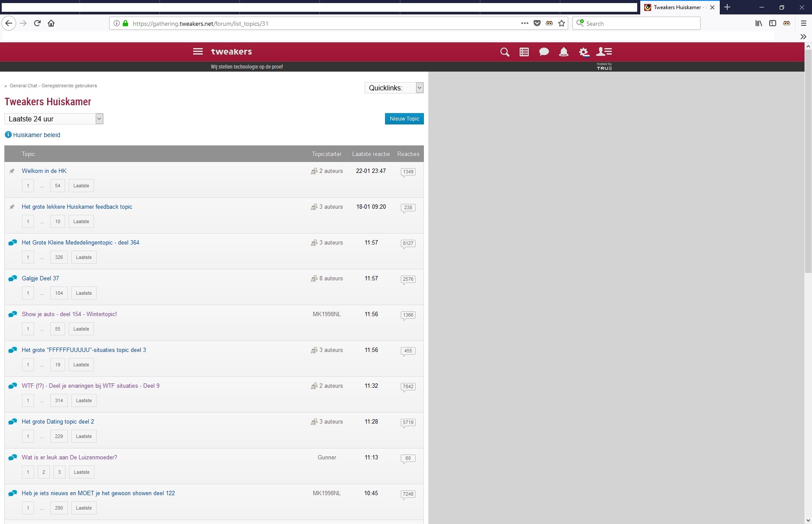Viewport: 812px width, 524px height.
Task: Click the reactions count bubble 8127
Action: click(408, 244)
